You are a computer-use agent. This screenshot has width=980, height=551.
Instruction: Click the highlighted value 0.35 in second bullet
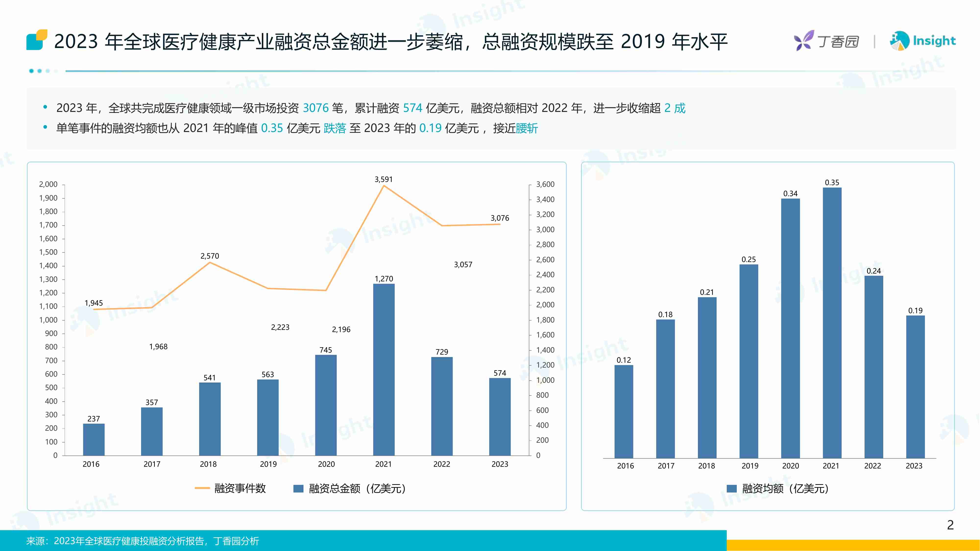tap(272, 128)
